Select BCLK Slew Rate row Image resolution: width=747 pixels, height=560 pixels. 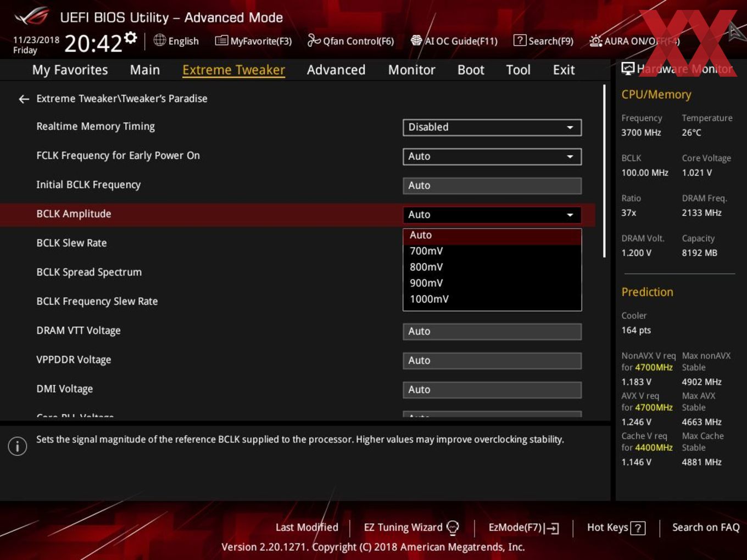point(71,243)
